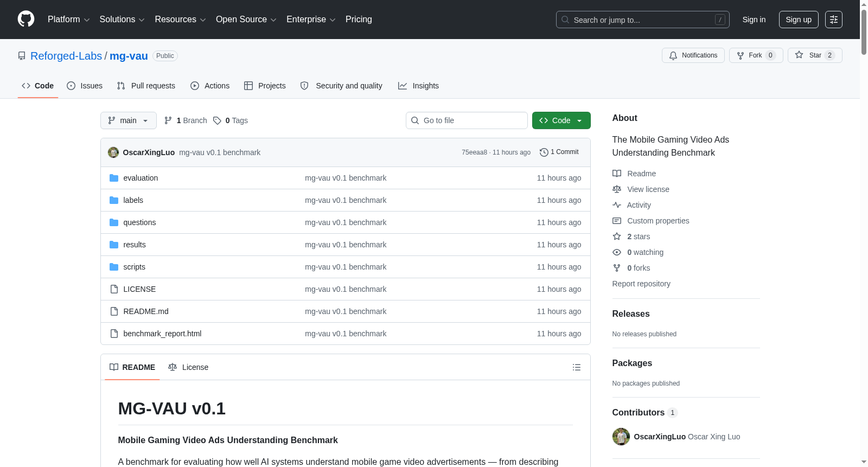The image size is (868, 467).
Task: Click the LICENSE file icon
Action: click(114, 289)
